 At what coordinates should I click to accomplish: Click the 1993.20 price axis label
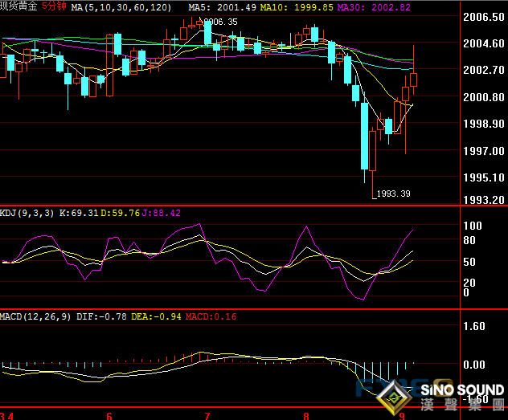484,200
